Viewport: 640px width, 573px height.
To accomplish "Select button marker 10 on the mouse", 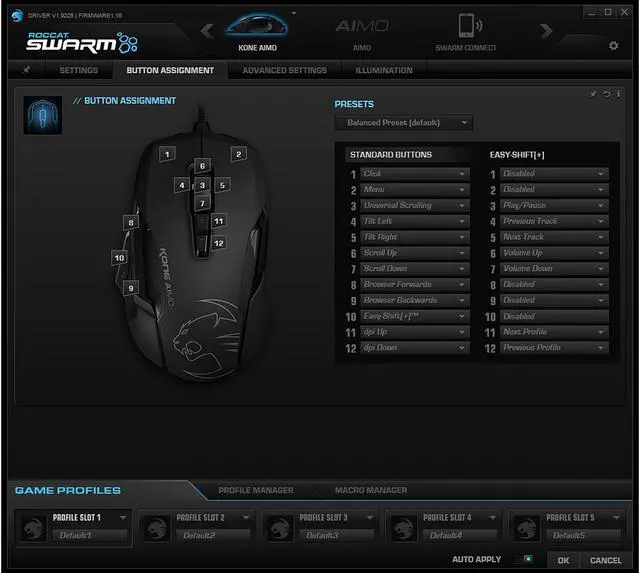I will click(119, 258).
